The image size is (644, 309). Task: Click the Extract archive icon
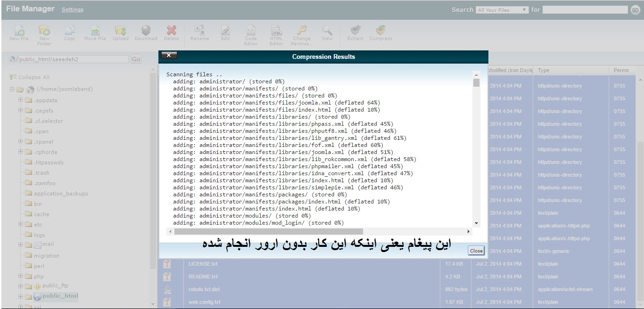coord(355,31)
